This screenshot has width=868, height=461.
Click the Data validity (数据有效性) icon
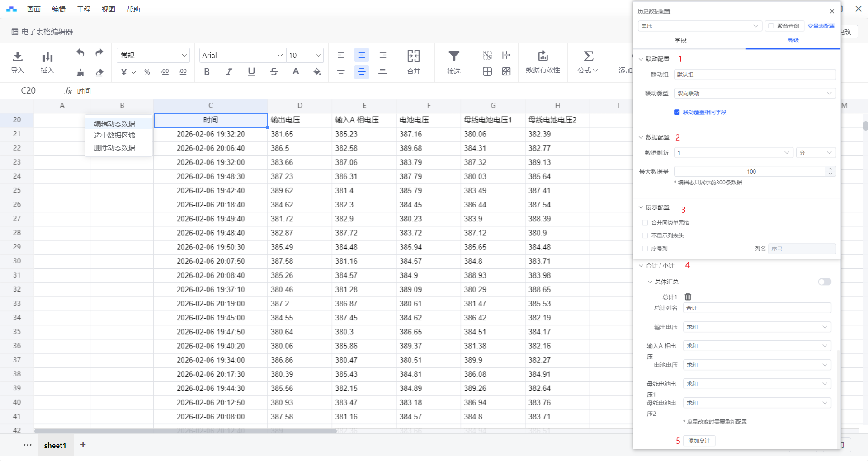pos(542,57)
